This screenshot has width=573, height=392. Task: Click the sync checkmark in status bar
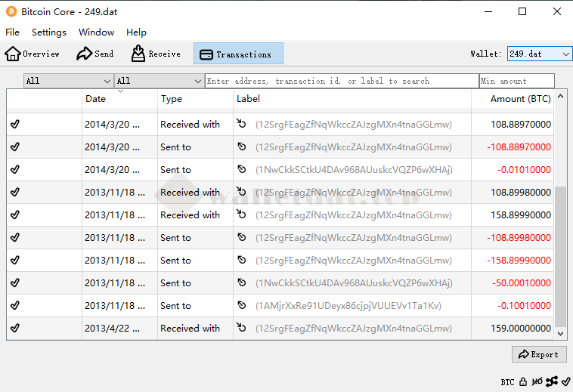pos(565,382)
